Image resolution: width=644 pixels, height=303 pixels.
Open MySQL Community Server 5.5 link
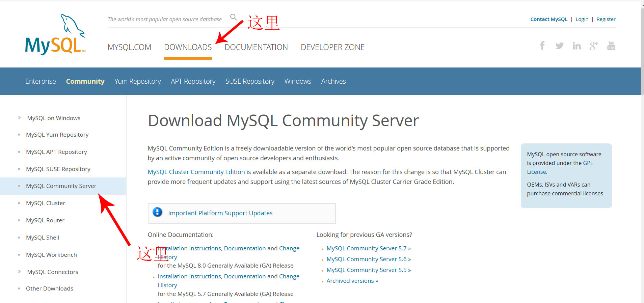(369, 270)
